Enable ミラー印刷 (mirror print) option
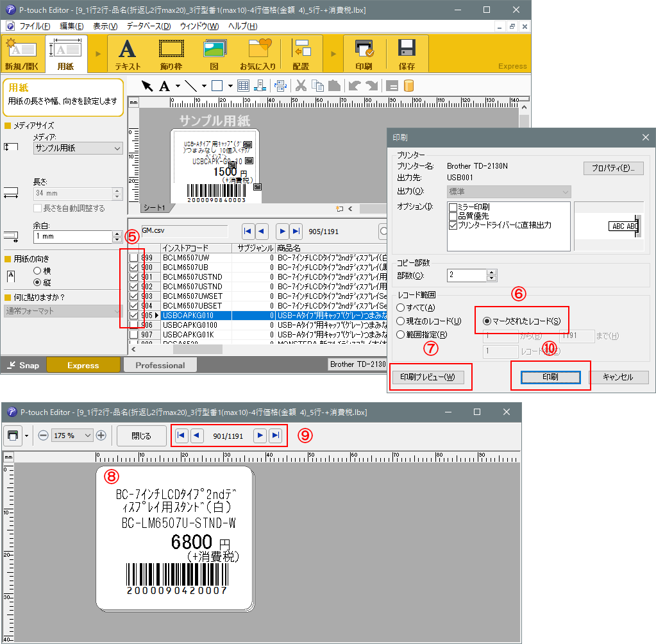This screenshot has height=644, width=656. pos(452,207)
